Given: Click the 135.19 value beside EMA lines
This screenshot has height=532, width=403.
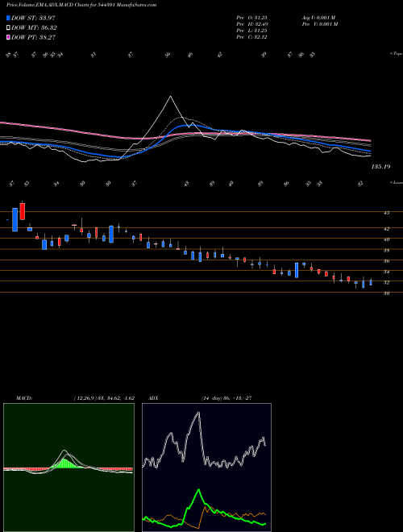Looking at the screenshot, I should (381, 167).
